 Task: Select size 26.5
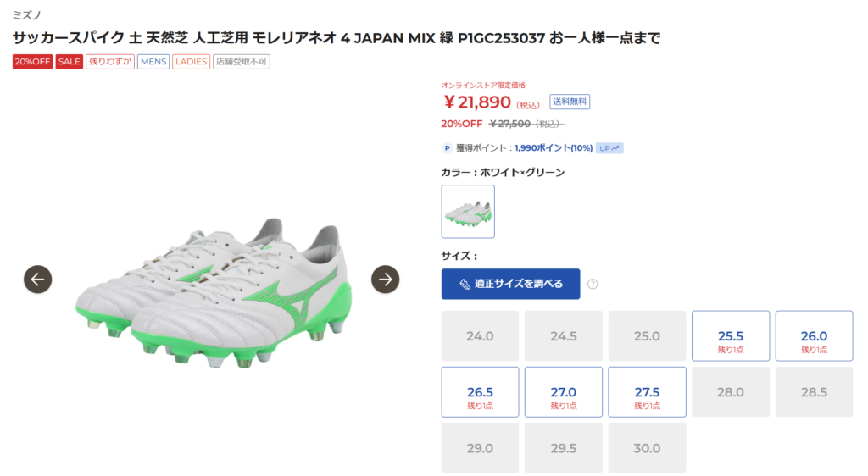pyautogui.click(x=480, y=392)
